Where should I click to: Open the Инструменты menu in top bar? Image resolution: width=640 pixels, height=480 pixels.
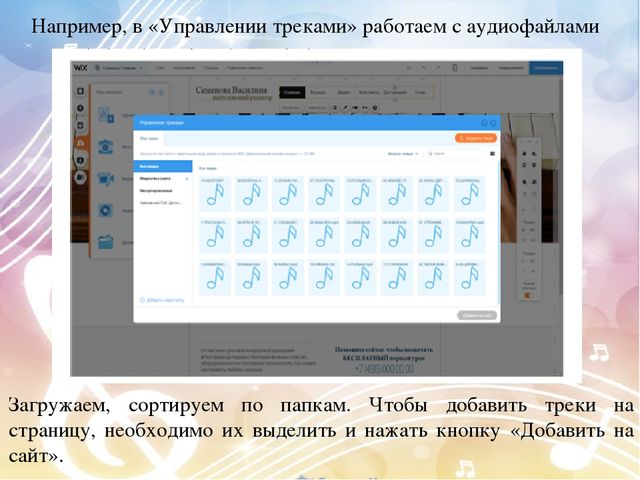click(x=184, y=68)
